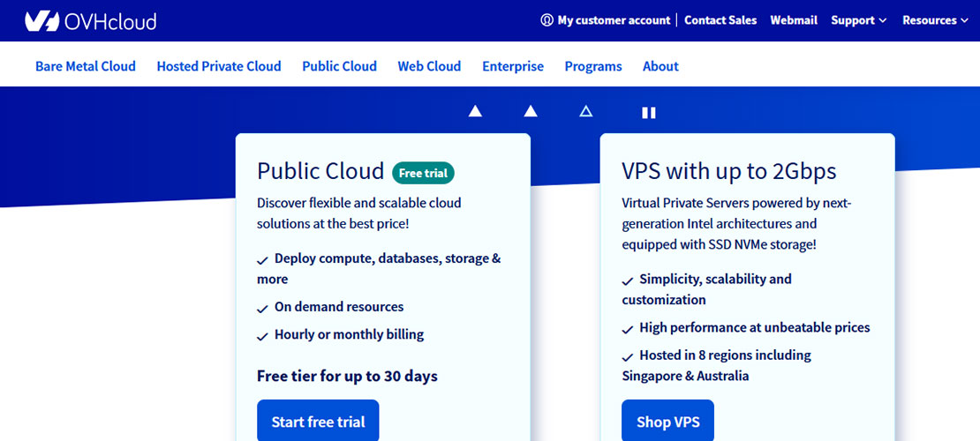Select the second carousel slide indicator

pyautogui.click(x=531, y=111)
